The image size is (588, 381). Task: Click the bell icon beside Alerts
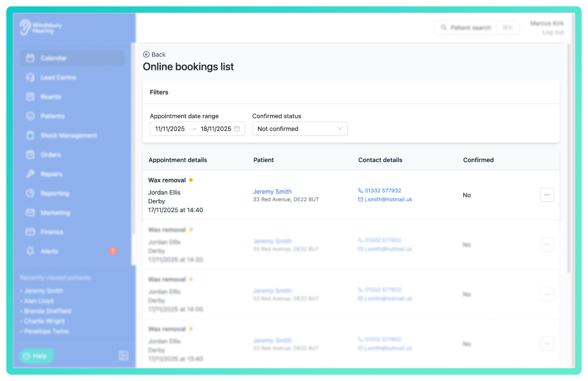tap(31, 251)
